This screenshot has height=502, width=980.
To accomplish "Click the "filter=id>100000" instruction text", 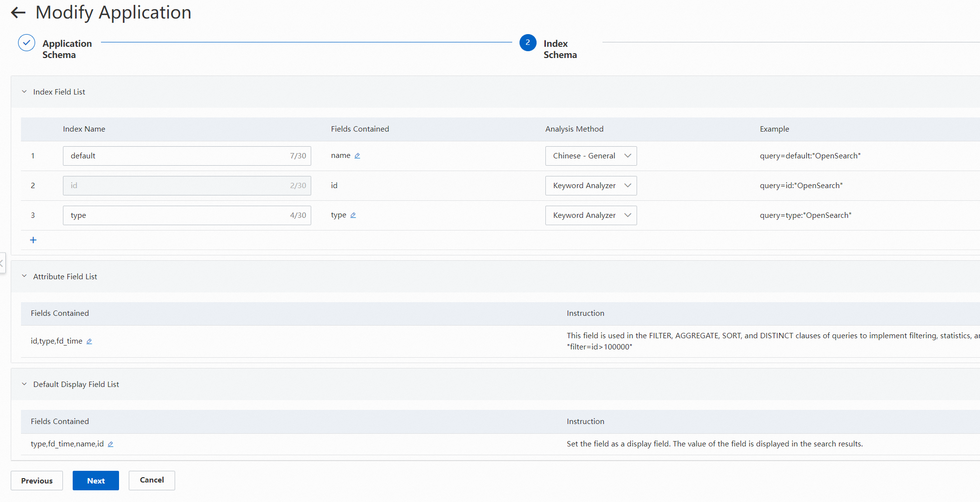I will 600,347.
